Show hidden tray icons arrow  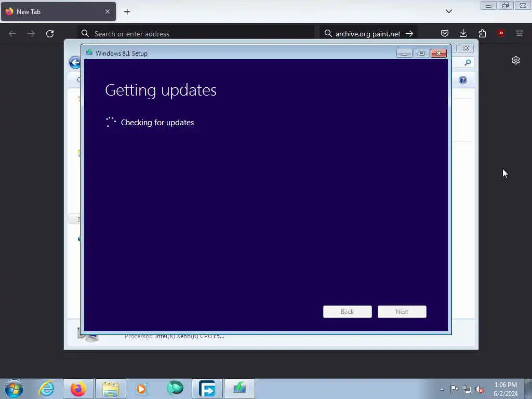tap(442, 389)
